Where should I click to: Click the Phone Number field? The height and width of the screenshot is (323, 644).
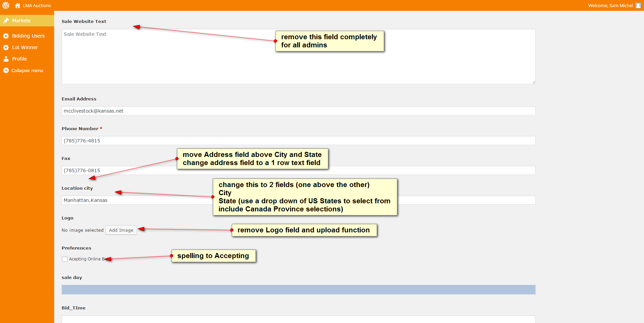(298, 141)
